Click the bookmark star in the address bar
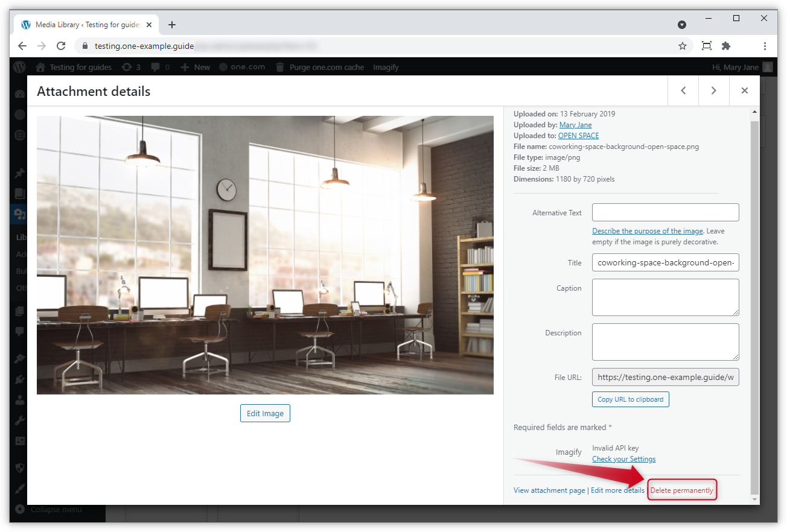 click(x=682, y=45)
